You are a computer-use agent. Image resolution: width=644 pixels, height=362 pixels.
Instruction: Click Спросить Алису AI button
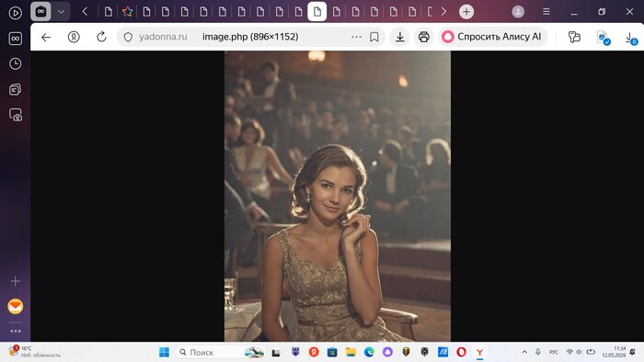tap(492, 37)
